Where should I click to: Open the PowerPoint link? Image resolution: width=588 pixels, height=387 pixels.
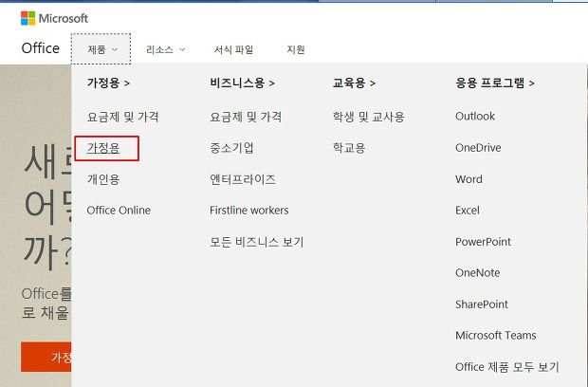[x=483, y=242]
